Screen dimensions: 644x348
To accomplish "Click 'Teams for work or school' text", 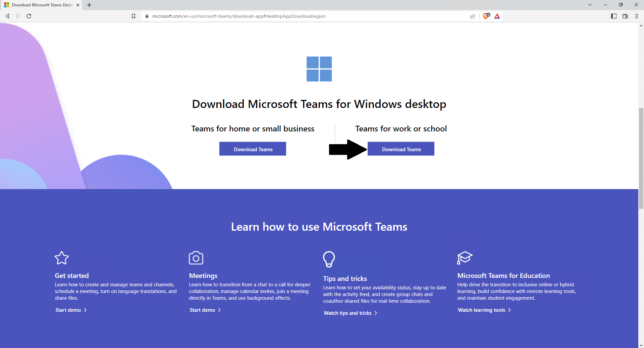I will tap(401, 129).
